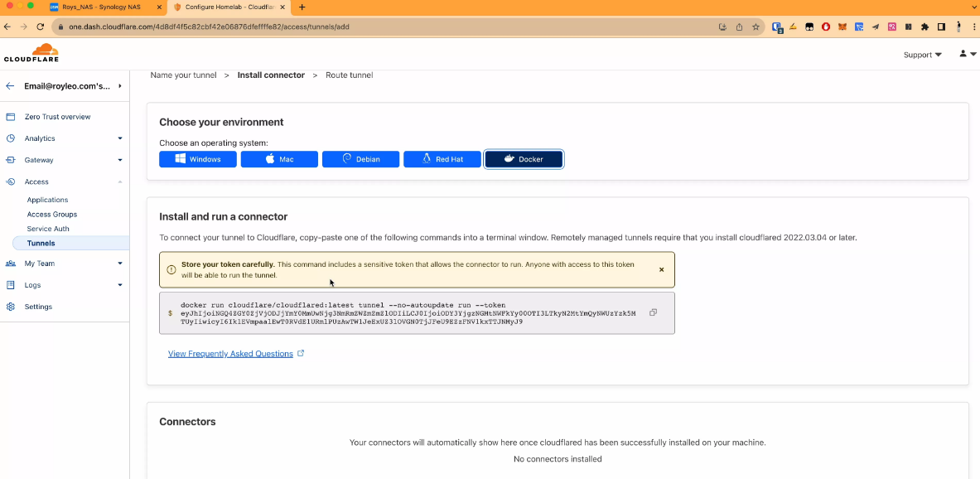Click the back arrow beside account name

10,85
